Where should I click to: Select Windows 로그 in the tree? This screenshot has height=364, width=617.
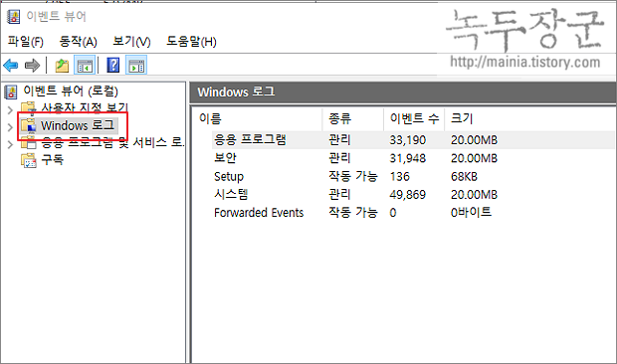coord(78,125)
